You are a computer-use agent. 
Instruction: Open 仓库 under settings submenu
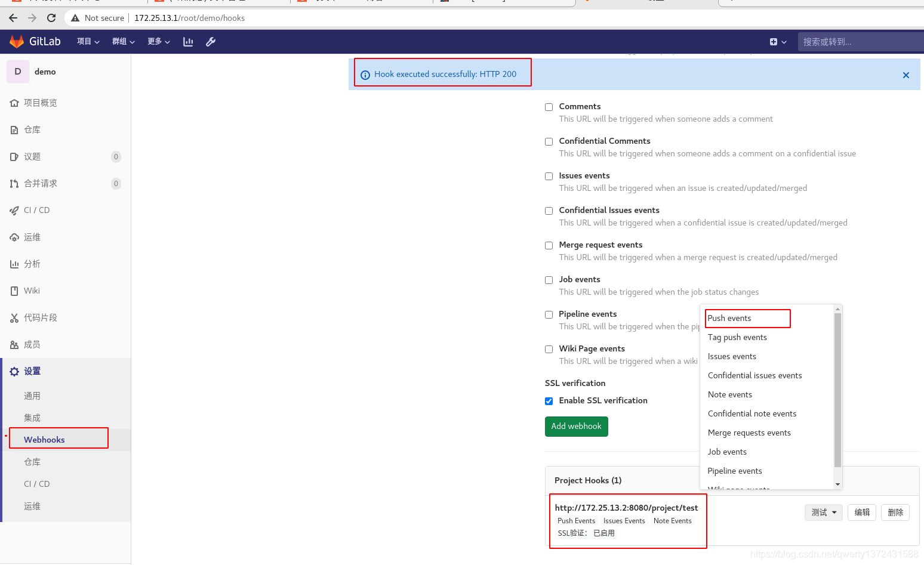point(32,462)
